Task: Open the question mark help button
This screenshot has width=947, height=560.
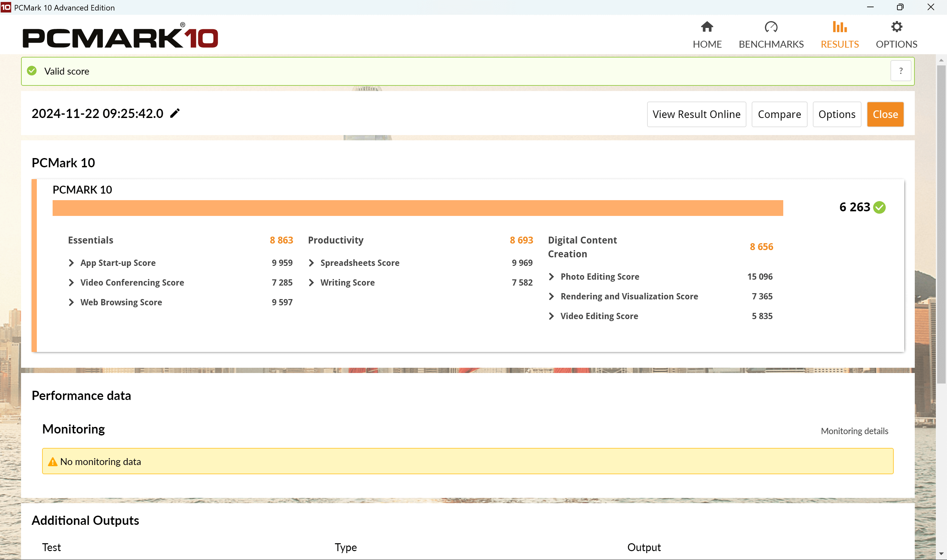Action: click(x=901, y=71)
